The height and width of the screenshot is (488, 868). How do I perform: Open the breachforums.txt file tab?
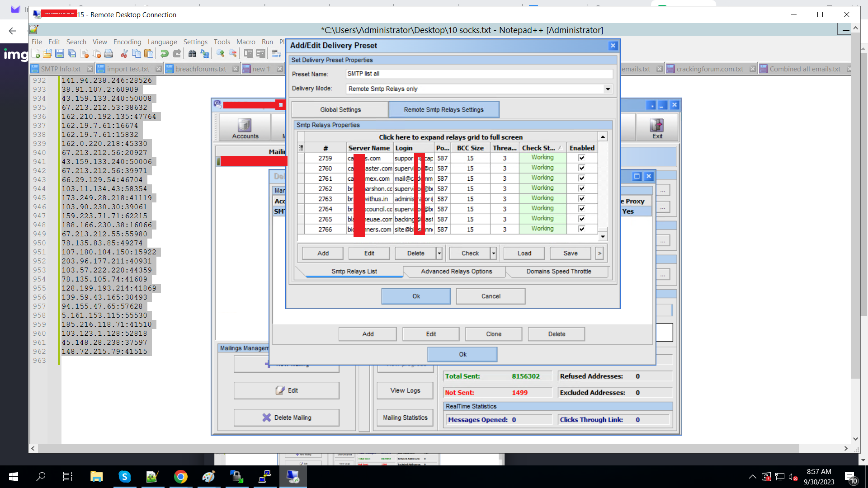[x=201, y=69]
